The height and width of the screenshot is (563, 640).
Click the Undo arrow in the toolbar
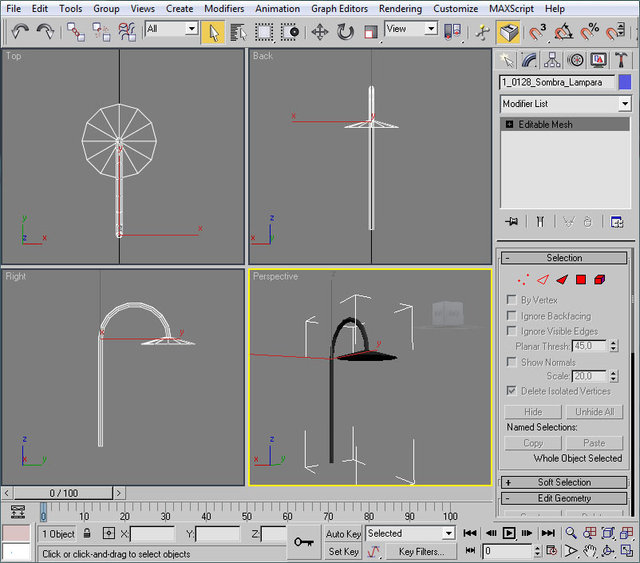(19, 31)
